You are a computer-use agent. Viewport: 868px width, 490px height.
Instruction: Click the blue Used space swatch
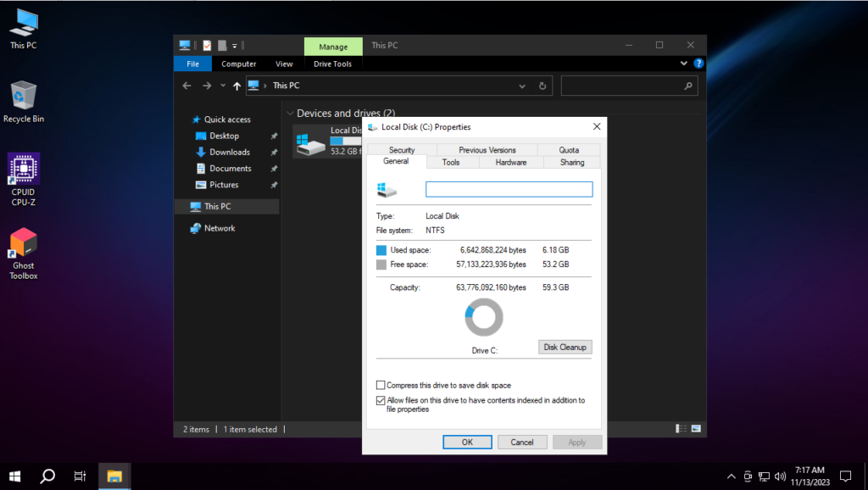(x=381, y=250)
